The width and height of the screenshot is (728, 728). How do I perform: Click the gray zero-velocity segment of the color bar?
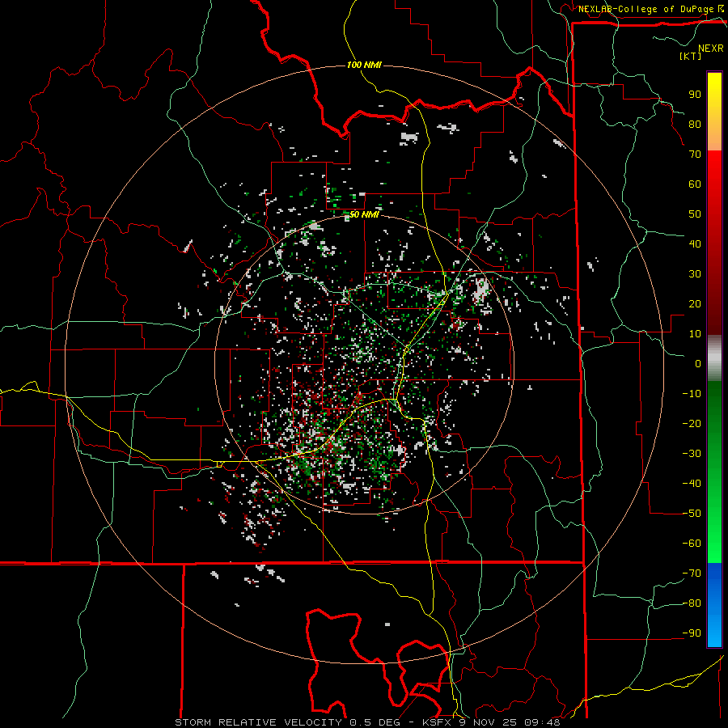(714, 358)
